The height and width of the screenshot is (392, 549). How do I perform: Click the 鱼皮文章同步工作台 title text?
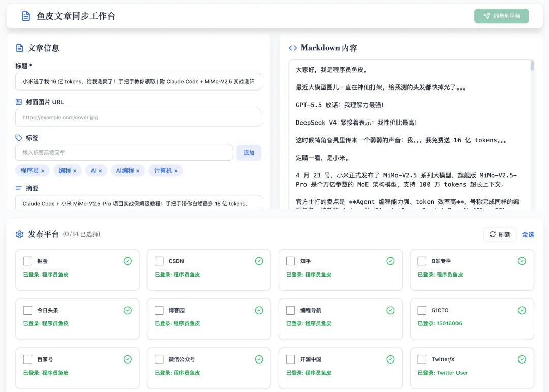click(x=76, y=16)
